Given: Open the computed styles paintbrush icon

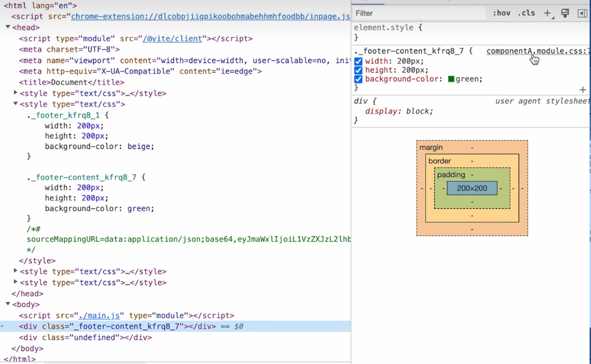Looking at the screenshot, I should (565, 13).
